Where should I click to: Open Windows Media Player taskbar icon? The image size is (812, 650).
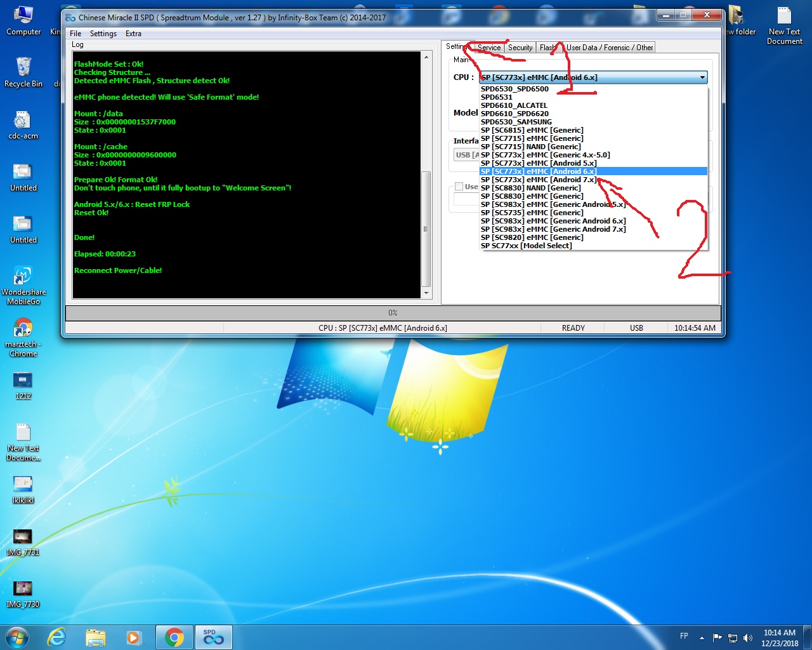pyautogui.click(x=134, y=637)
